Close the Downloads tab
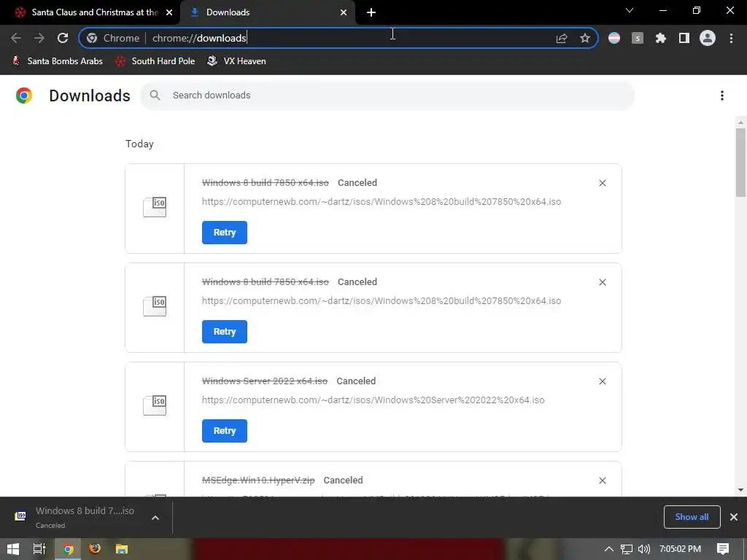747x560 pixels. [344, 12]
